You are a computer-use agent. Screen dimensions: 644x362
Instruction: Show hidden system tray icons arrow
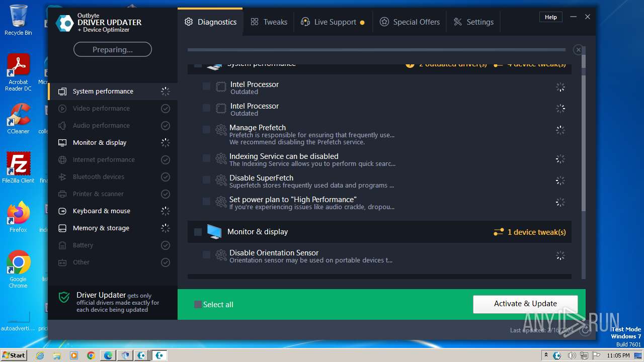[x=546, y=355]
